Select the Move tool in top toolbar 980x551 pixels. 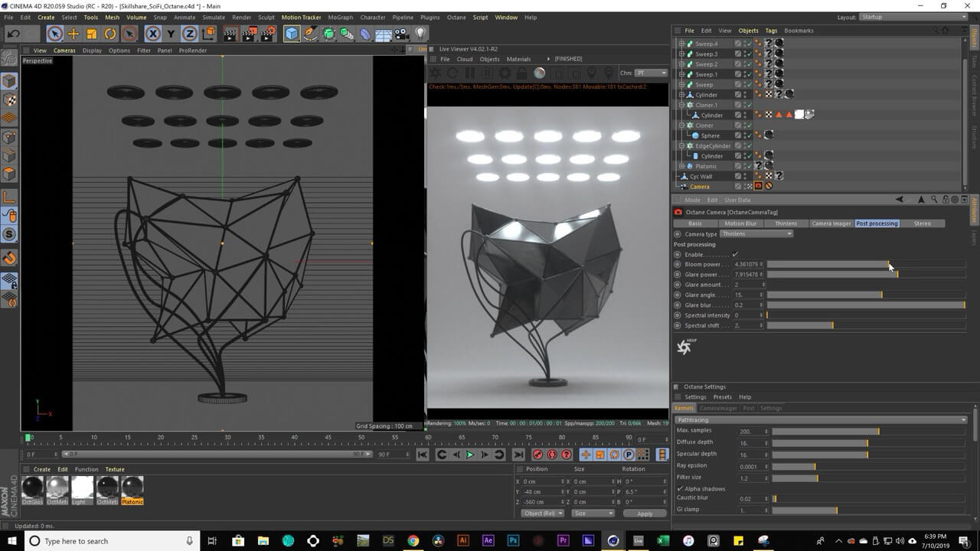[x=73, y=34]
